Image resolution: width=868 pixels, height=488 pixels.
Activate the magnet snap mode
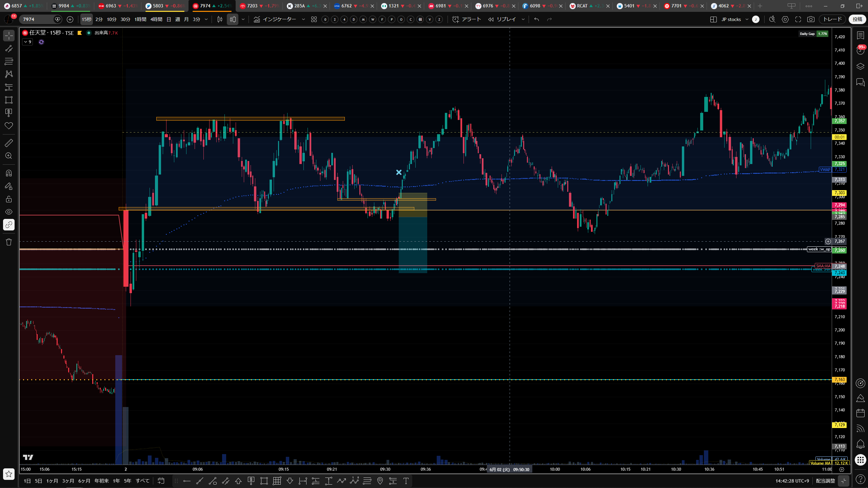click(9, 173)
